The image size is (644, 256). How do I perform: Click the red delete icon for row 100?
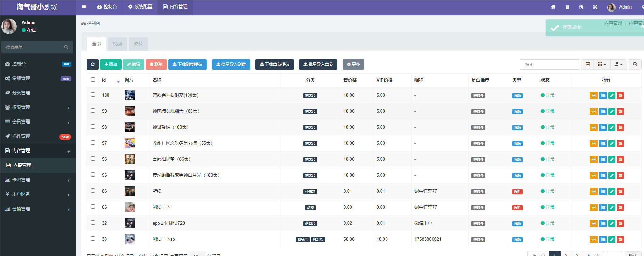tap(620, 96)
